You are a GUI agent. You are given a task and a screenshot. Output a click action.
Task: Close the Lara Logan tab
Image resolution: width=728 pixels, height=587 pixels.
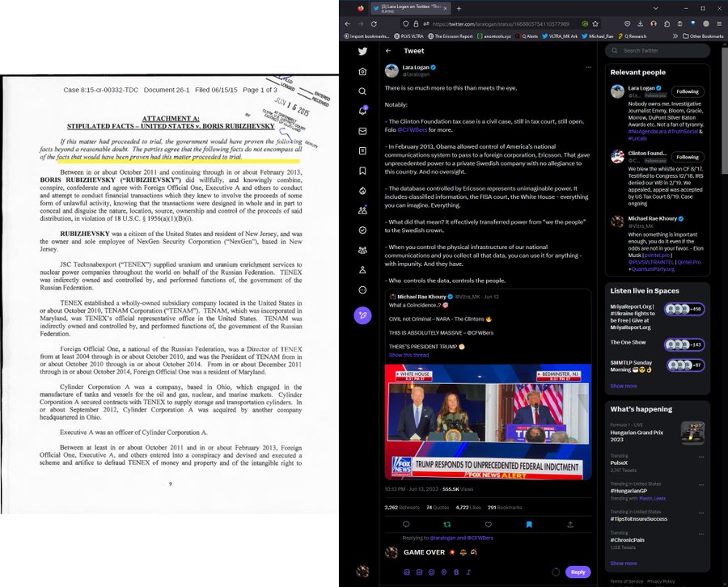click(x=445, y=8)
